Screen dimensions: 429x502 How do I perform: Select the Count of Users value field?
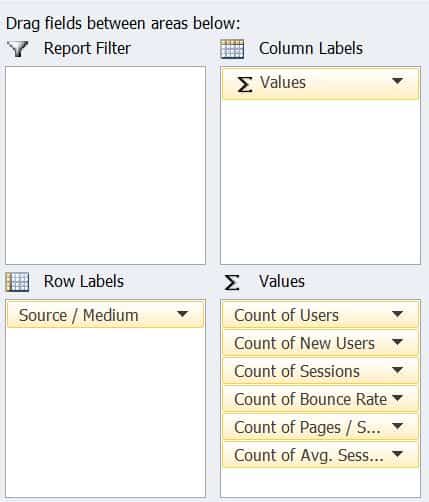(320, 314)
